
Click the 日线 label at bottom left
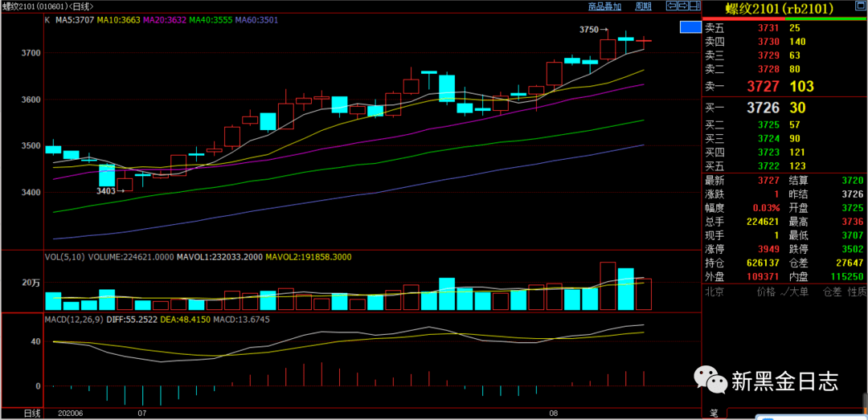coord(31,414)
